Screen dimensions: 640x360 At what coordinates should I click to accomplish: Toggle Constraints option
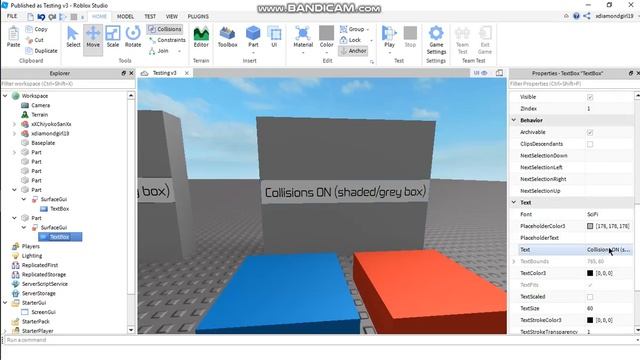pos(167,40)
